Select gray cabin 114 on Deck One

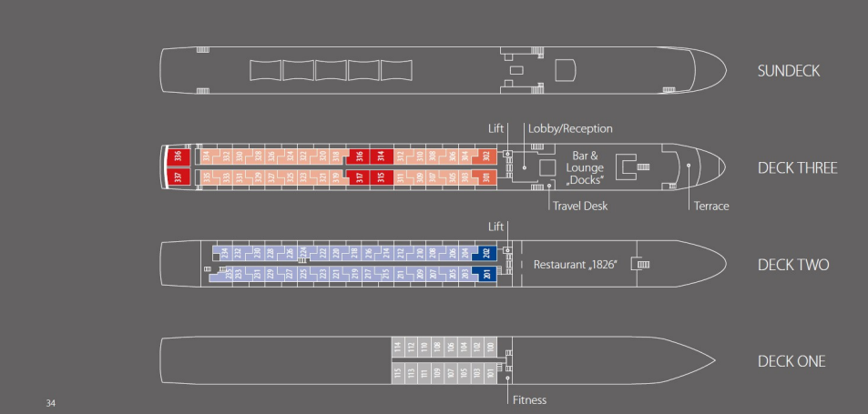(397, 347)
